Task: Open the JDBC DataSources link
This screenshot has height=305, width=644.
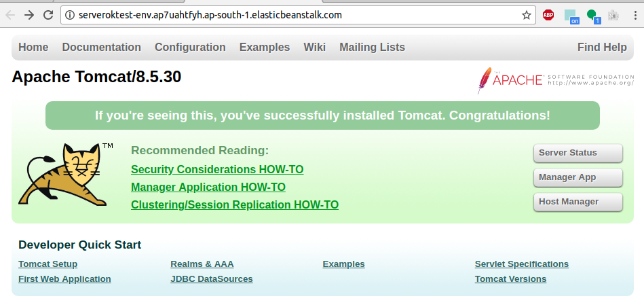Action: point(212,279)
